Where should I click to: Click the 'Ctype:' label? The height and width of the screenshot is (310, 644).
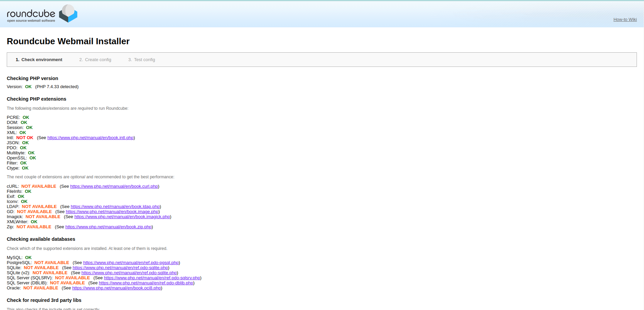point(13,168)
